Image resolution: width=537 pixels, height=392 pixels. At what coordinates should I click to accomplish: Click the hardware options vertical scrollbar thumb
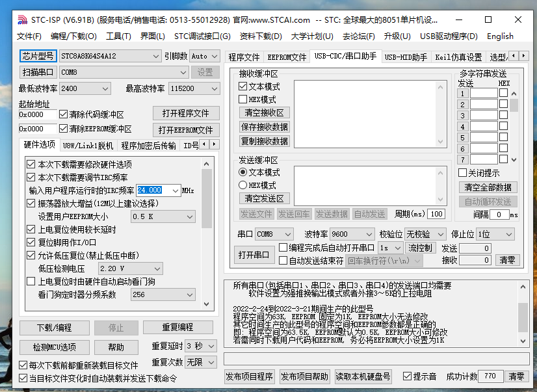(207, 198)
